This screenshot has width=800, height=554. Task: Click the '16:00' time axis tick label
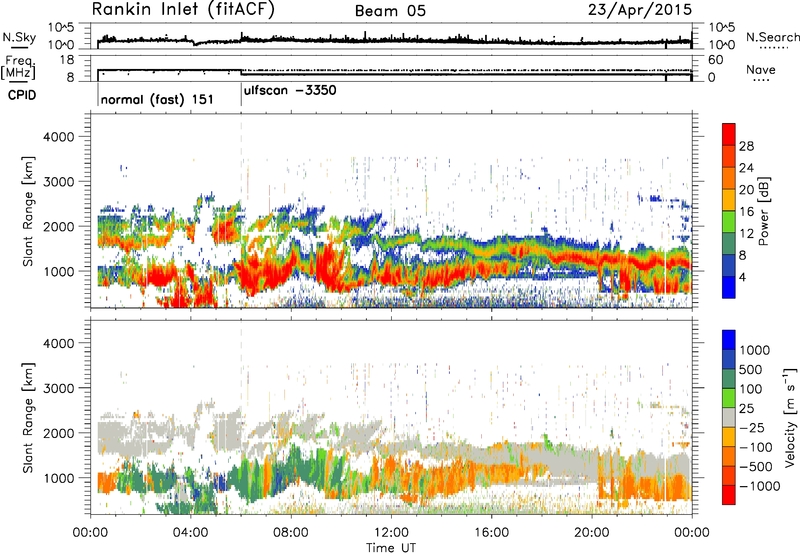point(491,533)
